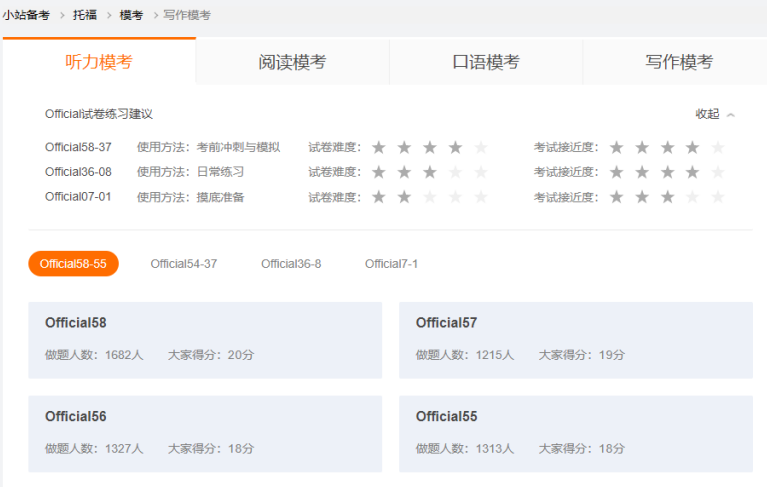The height and width of the screenshot is (487, 767).
Task: Open the Official58 mock test card
Action: click(205, 340)
